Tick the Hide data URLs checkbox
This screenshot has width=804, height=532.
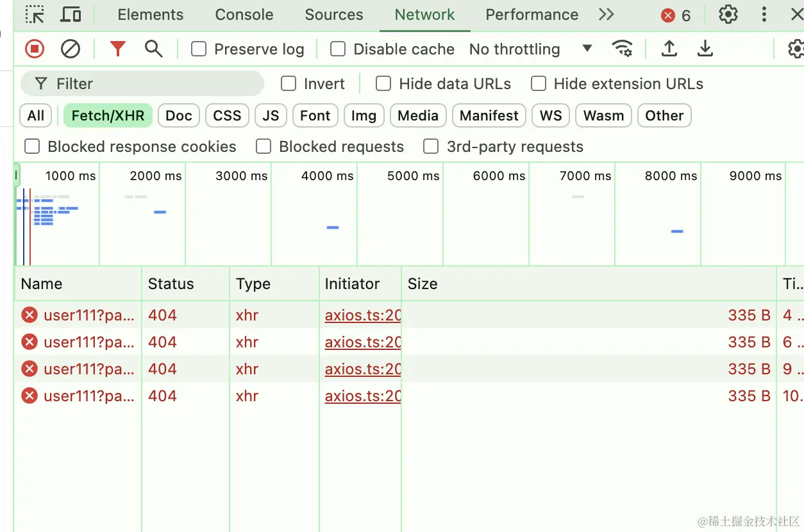383,84
